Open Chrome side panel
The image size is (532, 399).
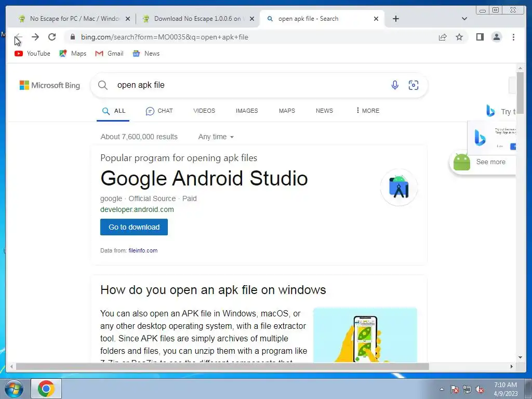point(480,37)
